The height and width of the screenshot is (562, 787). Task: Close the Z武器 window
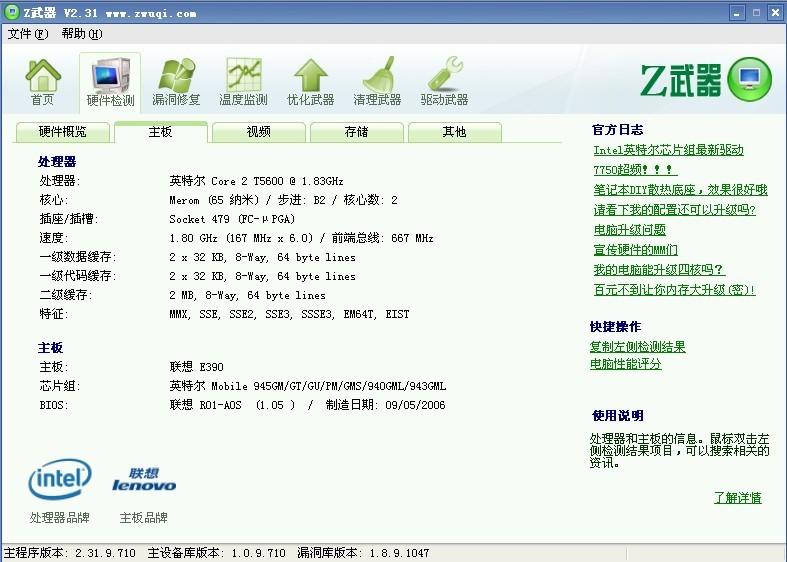click(x=775, y=14)
